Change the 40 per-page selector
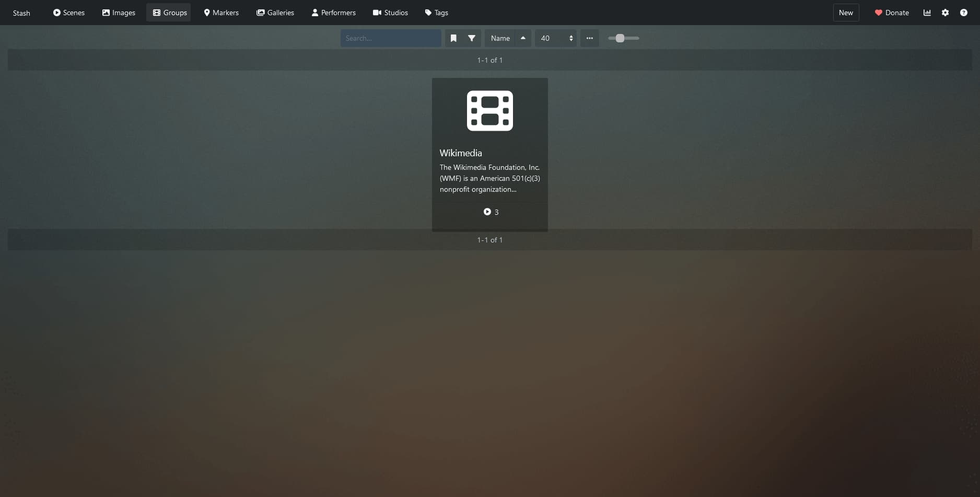 pos(556,38)
